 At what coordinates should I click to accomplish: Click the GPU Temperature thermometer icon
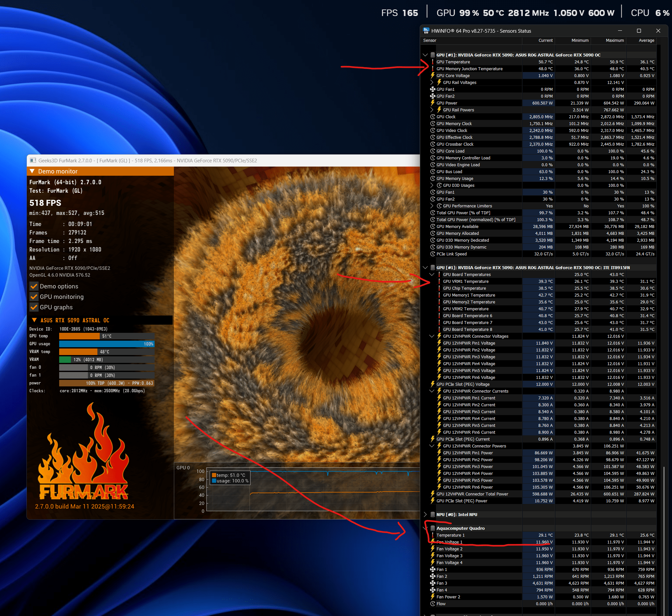(x=432, y=62)
